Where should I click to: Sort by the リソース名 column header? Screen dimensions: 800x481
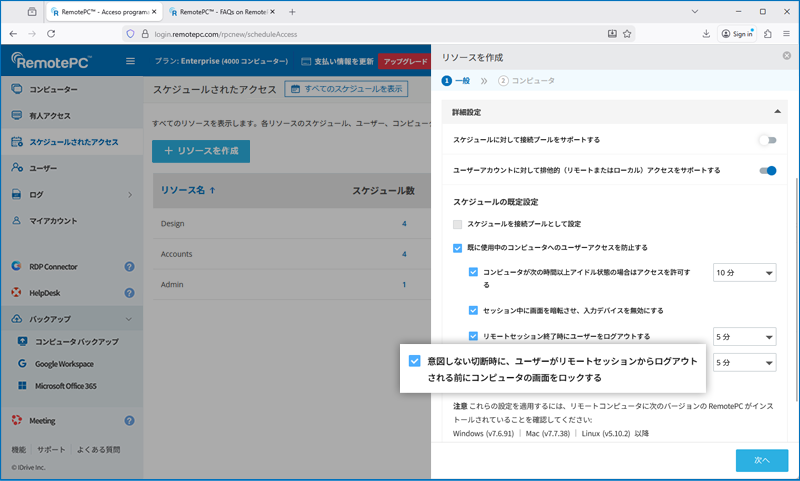(x=188, y=190)
